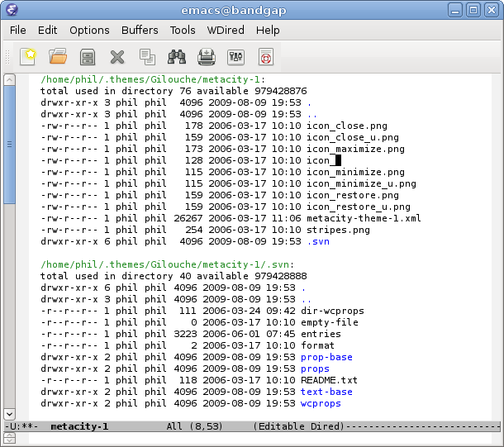Viewport: 504px width, 447px height.
Task: Click the New File toolbar icon
Action: pos(29,57)
